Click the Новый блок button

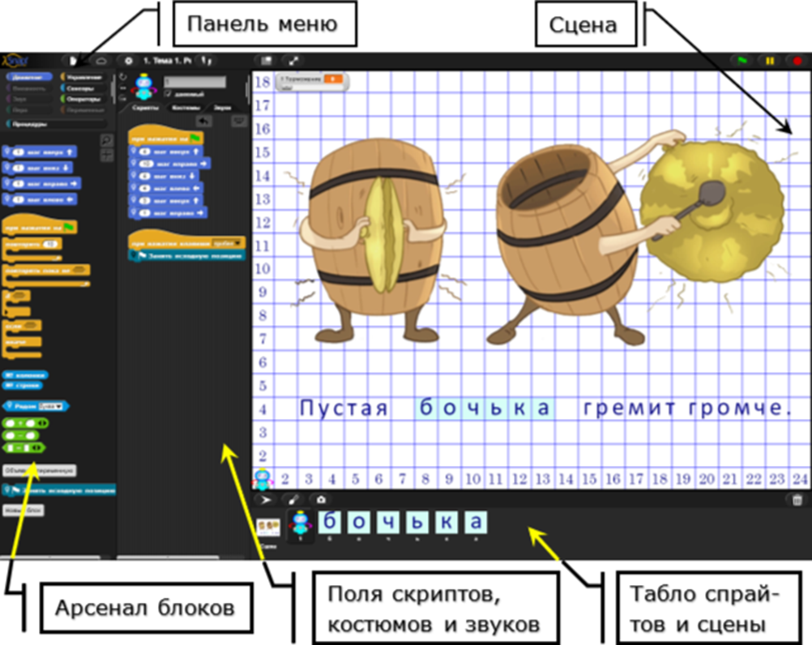[23, 510]
